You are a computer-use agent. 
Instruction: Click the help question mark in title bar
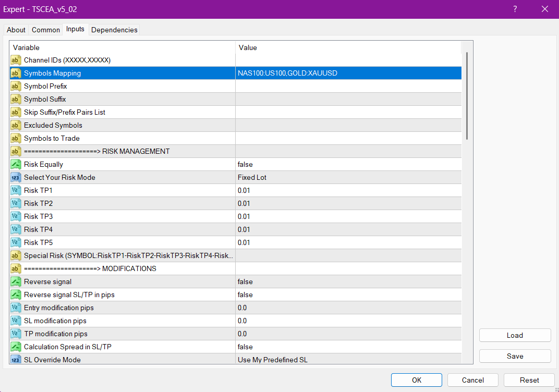[x=515, y=9]
